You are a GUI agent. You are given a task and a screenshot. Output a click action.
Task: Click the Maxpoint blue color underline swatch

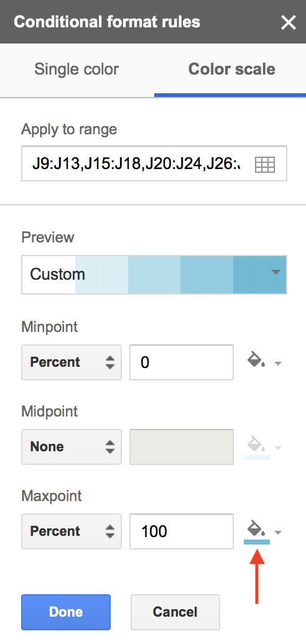[257, 542]
